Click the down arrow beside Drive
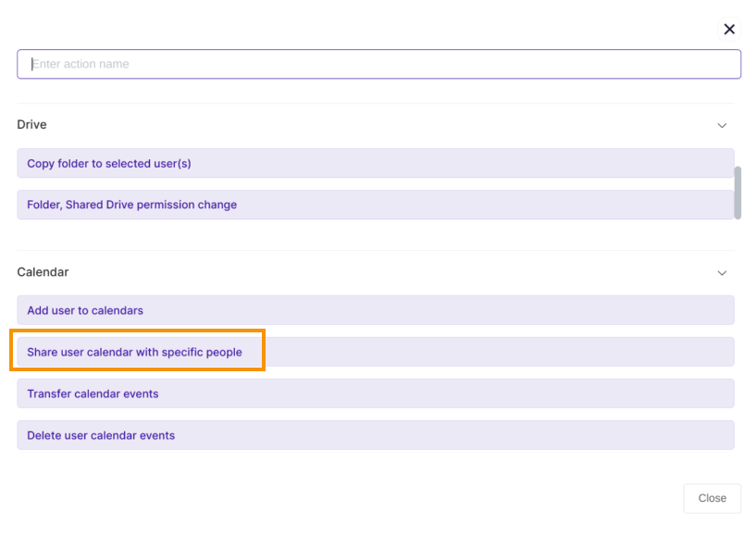756x549 pixels. tap(722, 125)
